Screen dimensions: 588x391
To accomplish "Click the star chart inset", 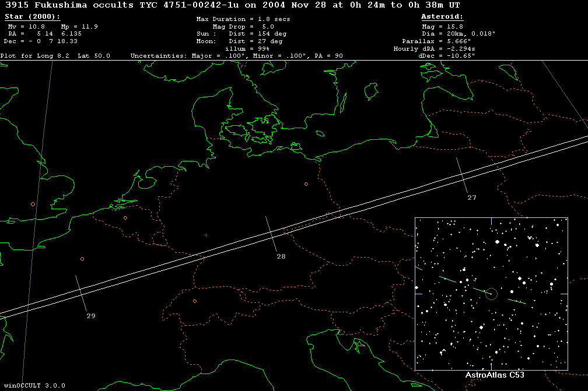I will (x=491, y=294).
